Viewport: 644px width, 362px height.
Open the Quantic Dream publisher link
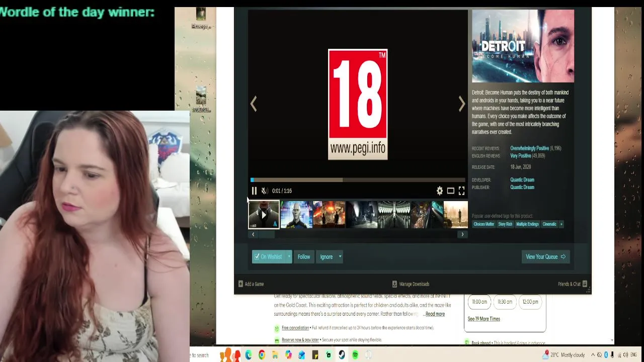522,187
